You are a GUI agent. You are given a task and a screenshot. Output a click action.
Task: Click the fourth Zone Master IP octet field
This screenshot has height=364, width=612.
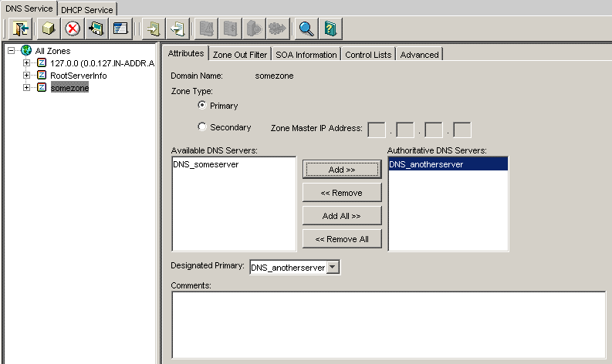(x=462, y=130)
